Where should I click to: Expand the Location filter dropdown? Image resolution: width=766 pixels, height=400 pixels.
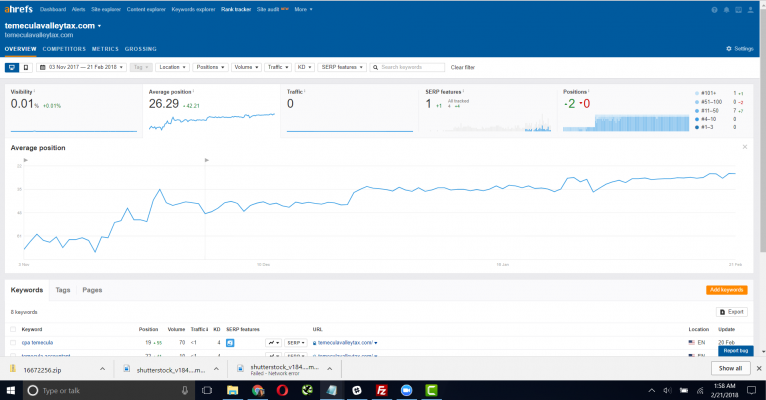point(171,67)
